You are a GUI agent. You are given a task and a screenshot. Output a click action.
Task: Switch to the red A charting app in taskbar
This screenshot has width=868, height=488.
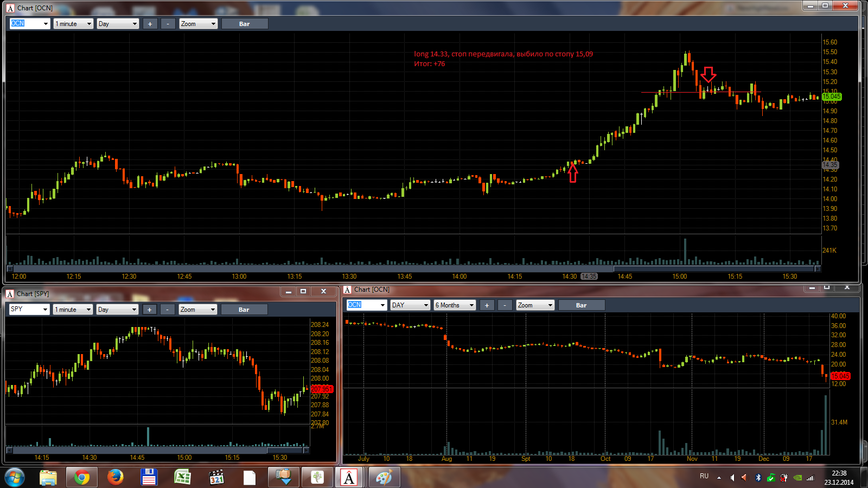[x=349, y=478]
